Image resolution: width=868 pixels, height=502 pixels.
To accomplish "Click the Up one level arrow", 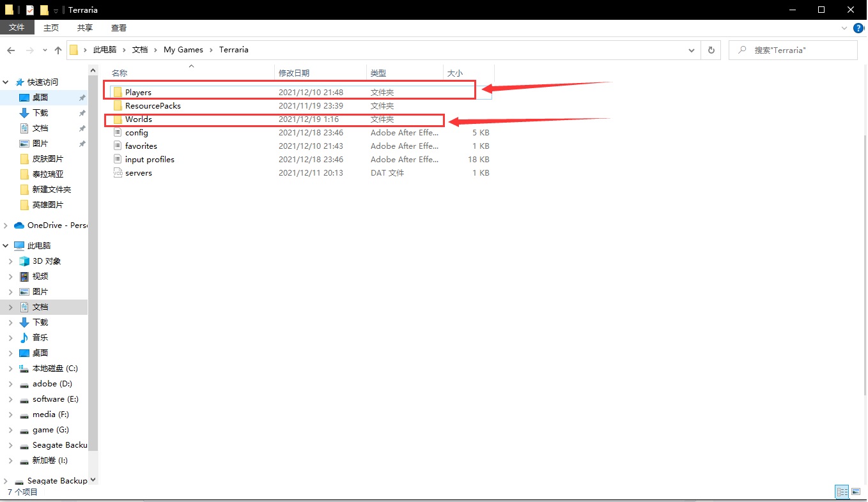I will [x=58, y=50].
